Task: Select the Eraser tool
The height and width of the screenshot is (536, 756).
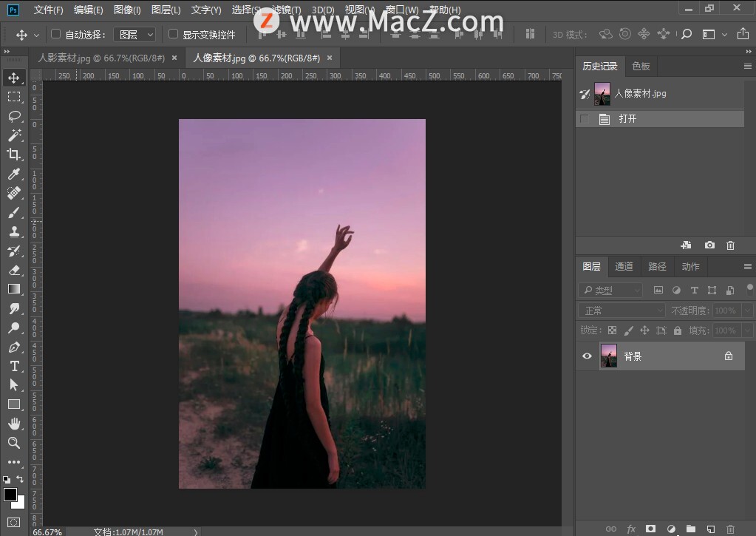Action: (14, 270)
